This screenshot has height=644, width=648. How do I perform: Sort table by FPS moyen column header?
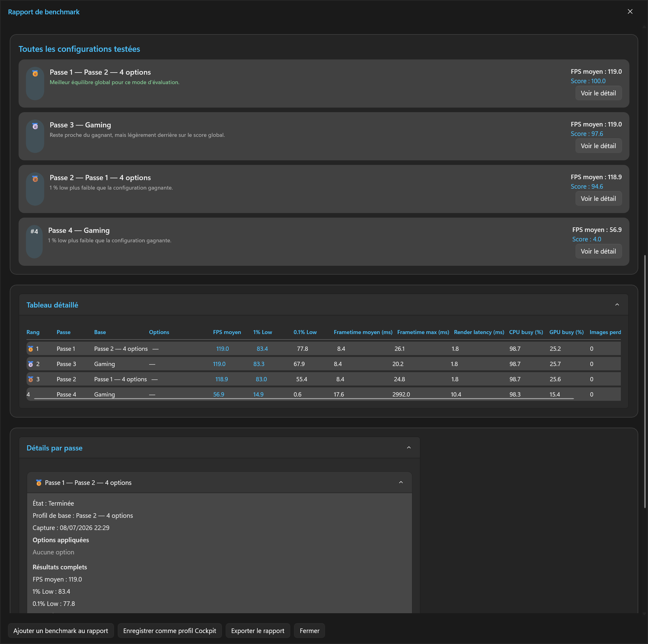click(227, 332)
